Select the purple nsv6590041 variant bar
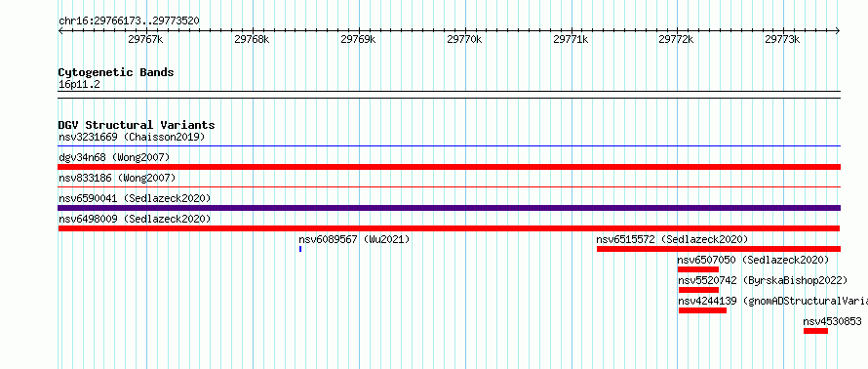Viewport: 868px width, 369px height. [x=450, y=208]
